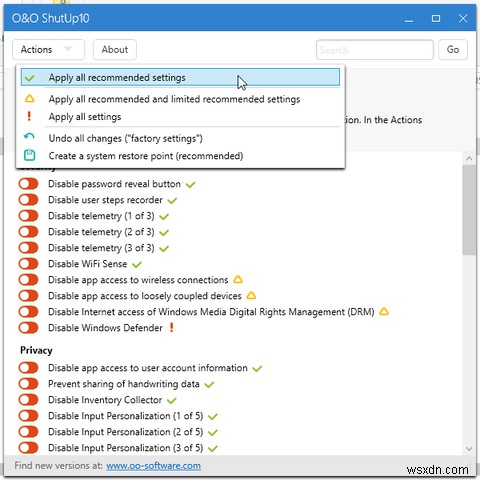Image resolution: width=480 pixels, height=480 pixels.
Task: Click the save disk icon for system restore point
Action: [x=29, y=155]
